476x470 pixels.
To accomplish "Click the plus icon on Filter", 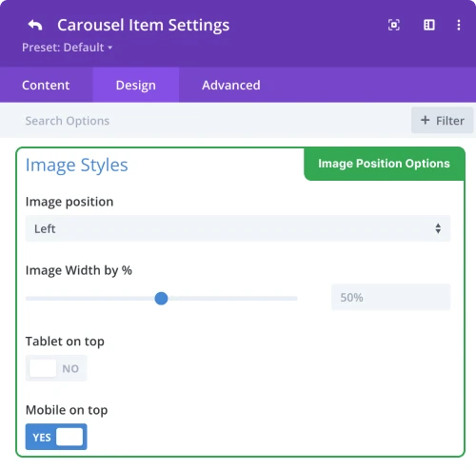I will point(425,120).
